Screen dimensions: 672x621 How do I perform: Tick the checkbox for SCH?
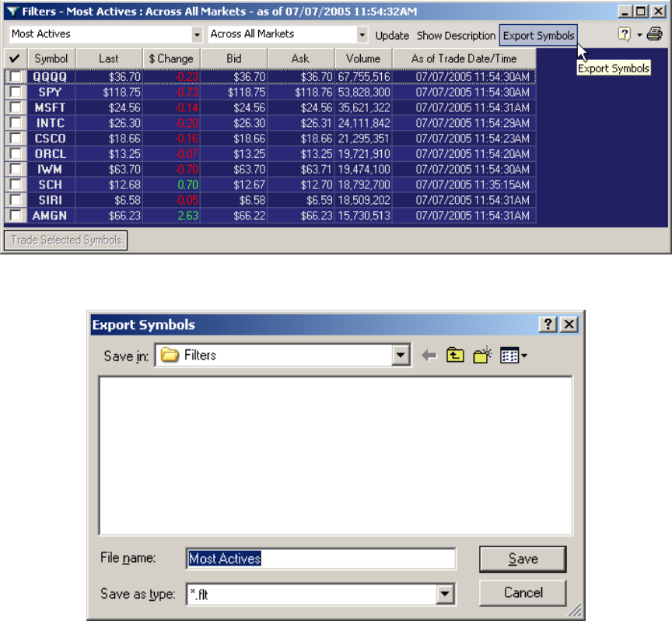(x=16, y=185)
